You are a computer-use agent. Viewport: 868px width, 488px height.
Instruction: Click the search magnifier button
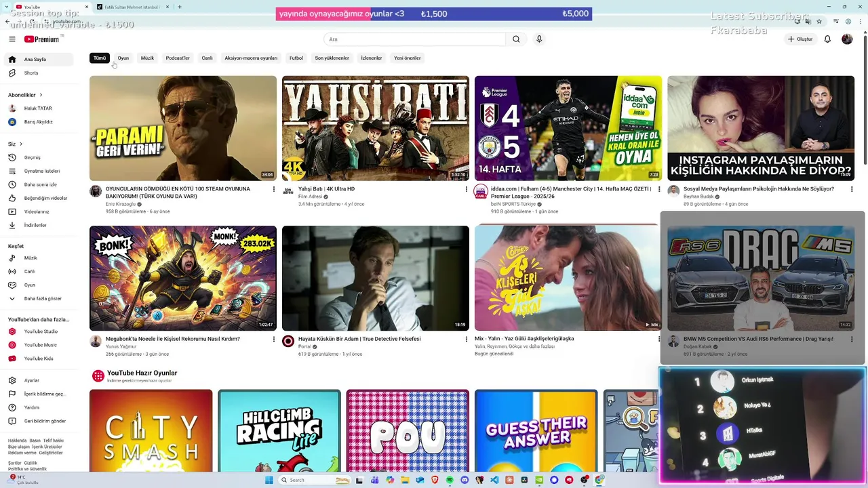[x=516, y=39]
